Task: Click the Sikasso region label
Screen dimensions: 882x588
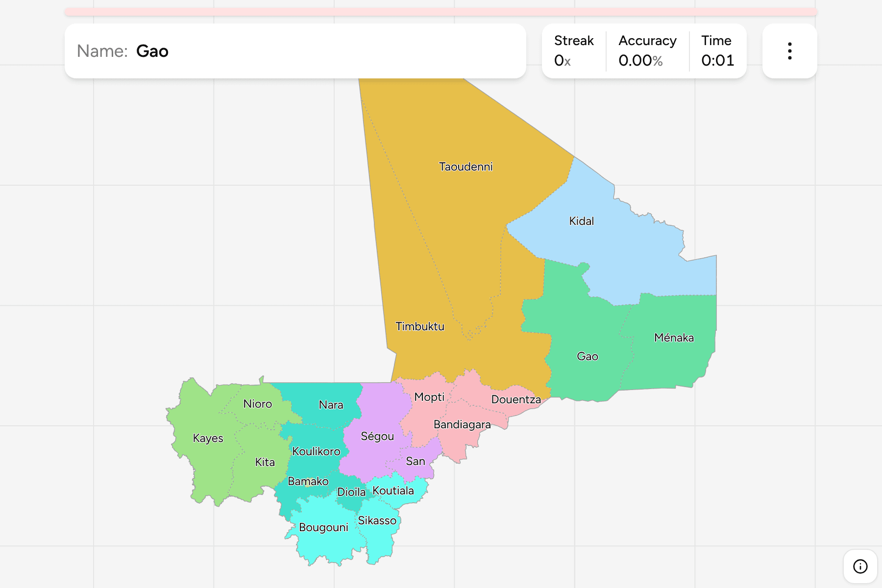Action: (377, 520)
